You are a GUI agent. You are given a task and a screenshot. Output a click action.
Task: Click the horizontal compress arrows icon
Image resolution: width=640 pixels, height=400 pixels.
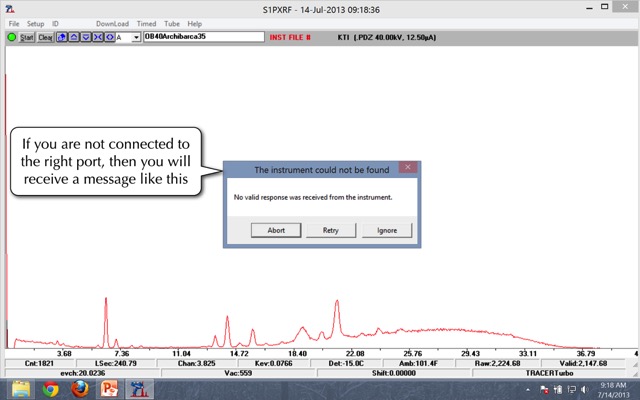click(x=96, y=37)
